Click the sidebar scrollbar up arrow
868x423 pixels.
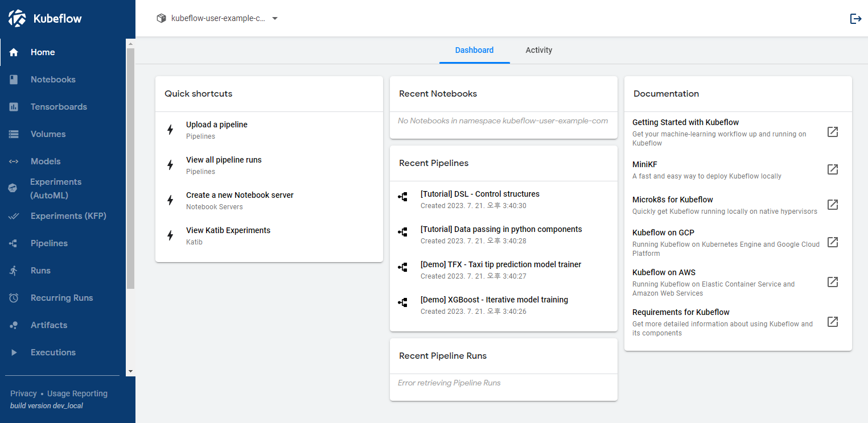coord(130,43)
